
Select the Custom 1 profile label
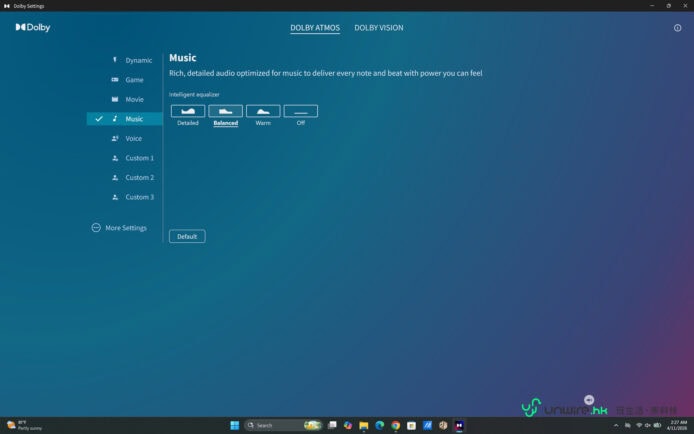[139, 158]
